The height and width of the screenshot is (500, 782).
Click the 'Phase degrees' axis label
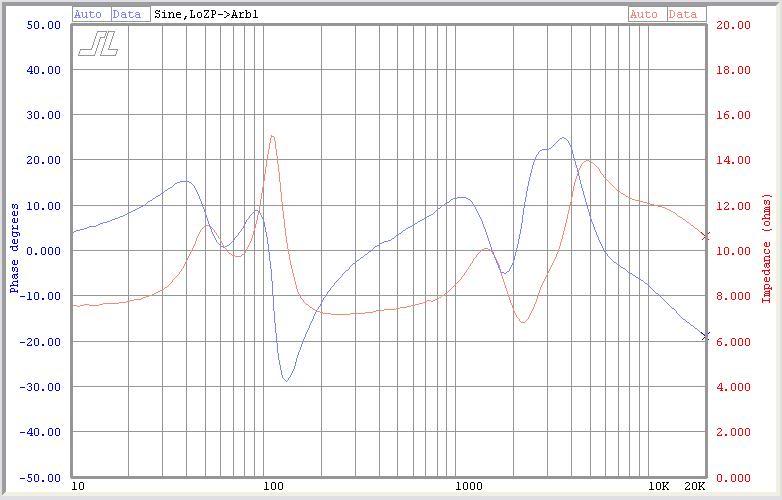tap(14, 248)
